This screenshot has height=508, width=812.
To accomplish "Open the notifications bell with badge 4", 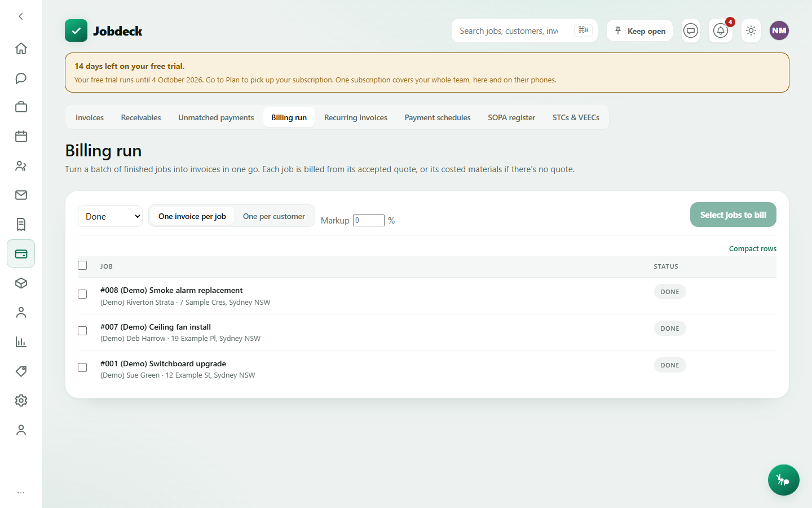I will tap(721, 30).
